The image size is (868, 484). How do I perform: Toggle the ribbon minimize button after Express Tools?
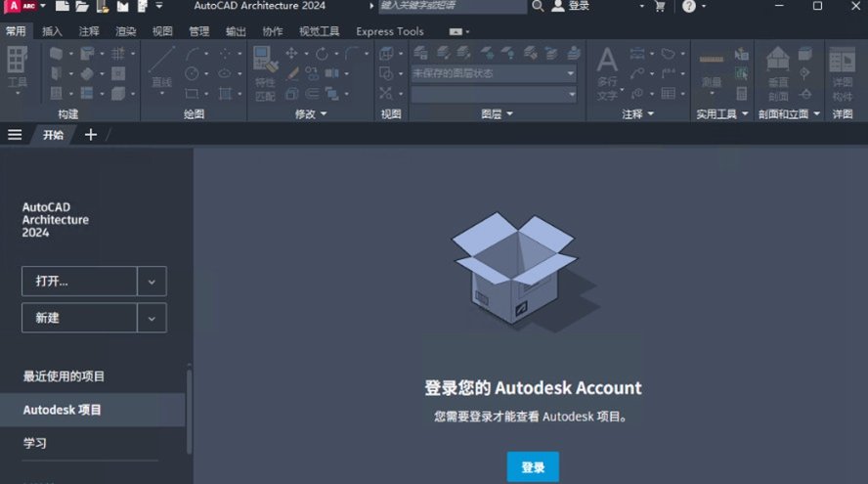click(x=456, y=31)
